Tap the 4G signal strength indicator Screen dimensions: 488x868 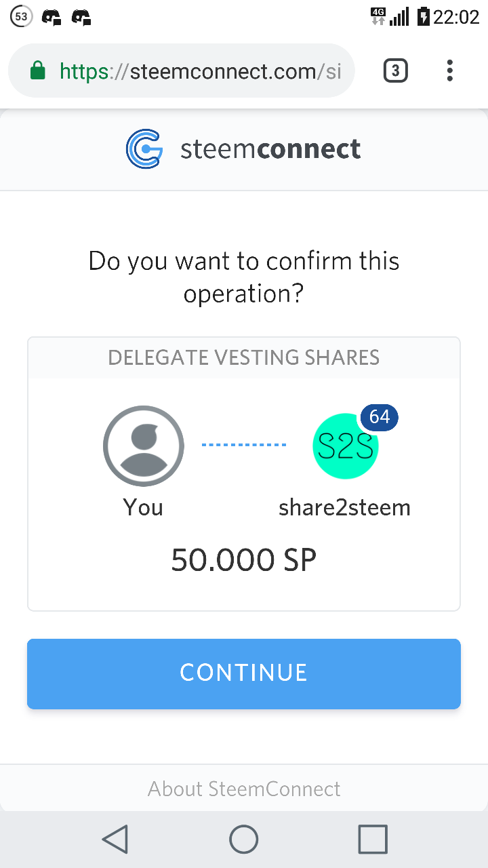(x=390, y=16)
